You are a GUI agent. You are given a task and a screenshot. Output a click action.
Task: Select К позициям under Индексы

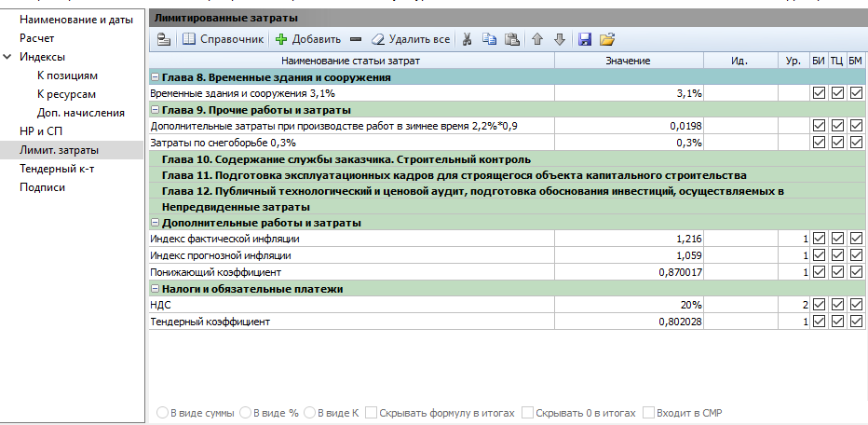(x=68, y=75)
